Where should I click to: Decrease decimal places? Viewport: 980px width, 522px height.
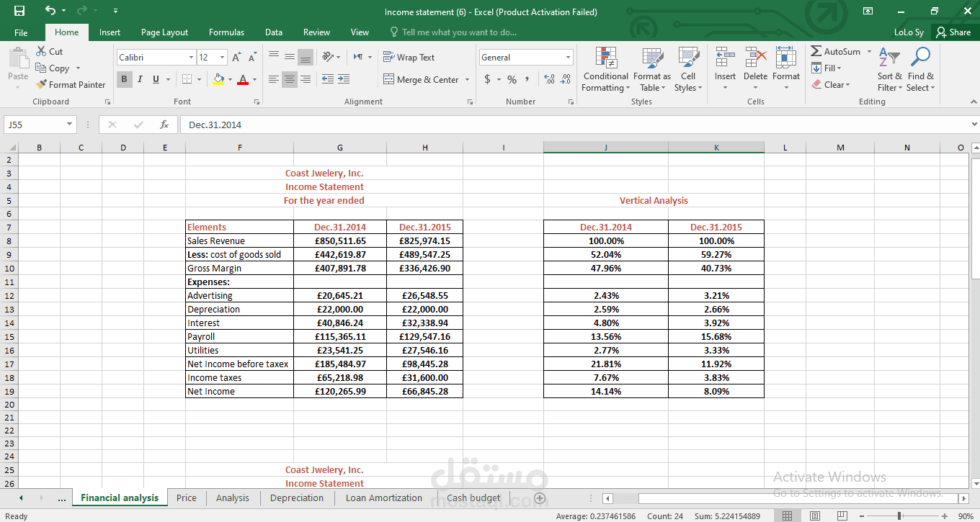565,79
